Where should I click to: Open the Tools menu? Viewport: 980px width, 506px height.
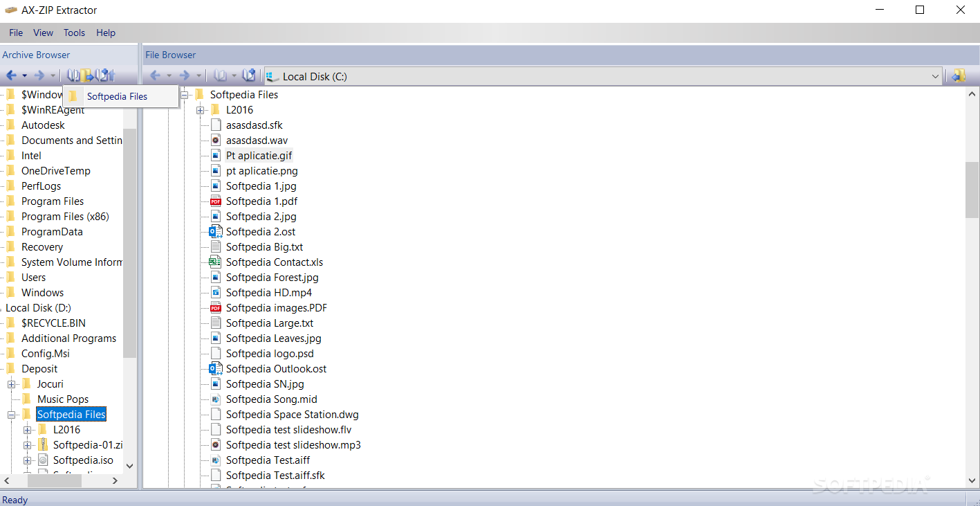point(74,33)
